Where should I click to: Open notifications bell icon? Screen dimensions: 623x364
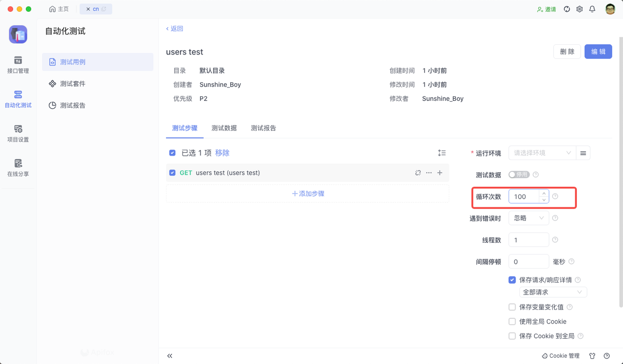(x=592, y=9)
